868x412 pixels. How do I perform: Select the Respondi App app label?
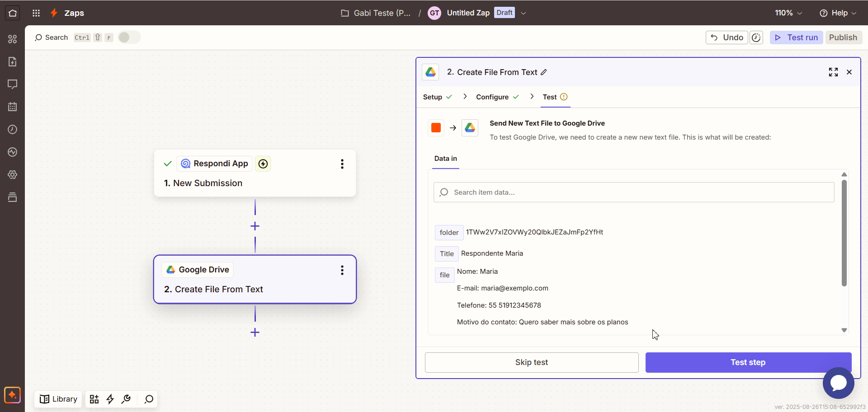click(215, 164)
